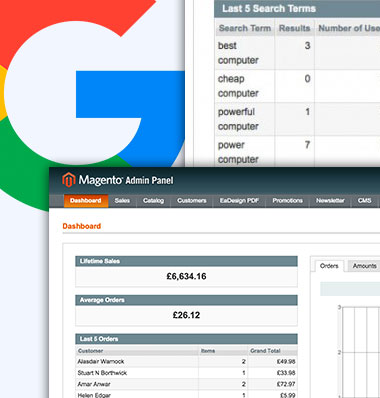Viewport: 380px width, 398px height.
Task: Select the Stuart N Borthwick order row
Action: 186,373
